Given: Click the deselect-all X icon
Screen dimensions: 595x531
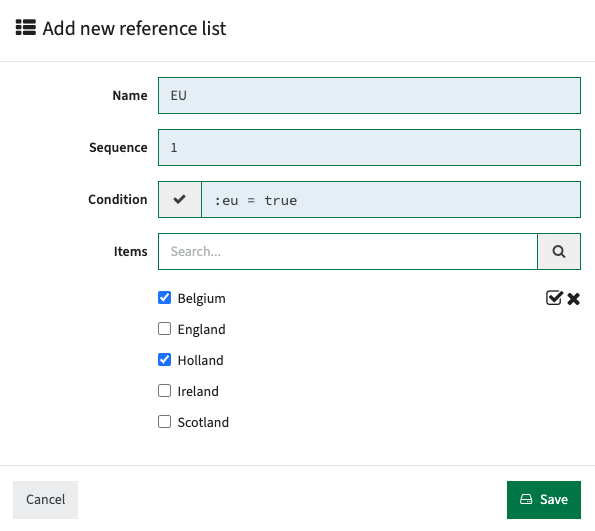Looking at the screenshot, I should (573, 299).
